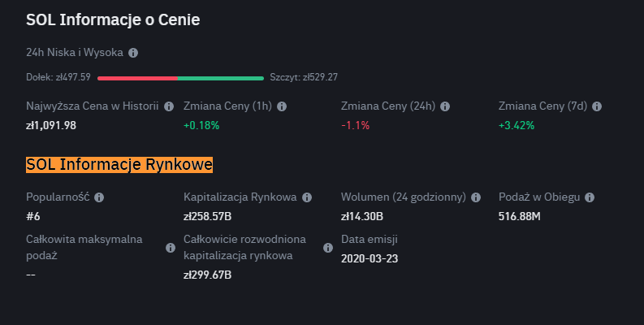
Task: Click the issue date 2020-03-23
Action: tap(370, 258)
